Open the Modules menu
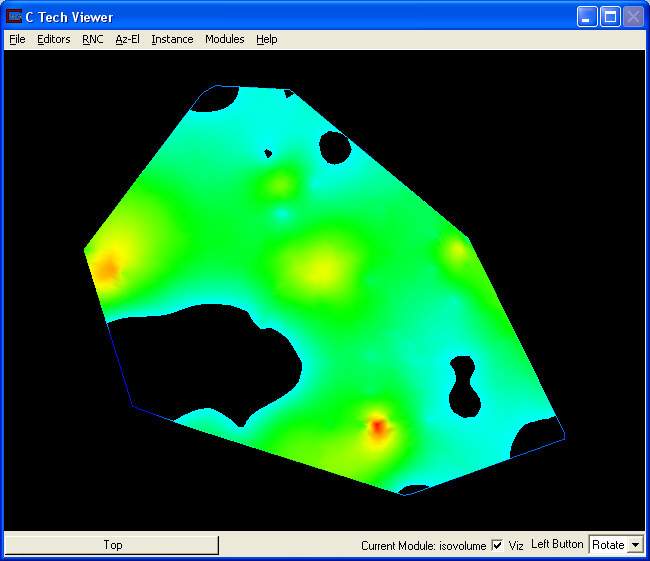Viewport: 650px width, 561px height. click(x=225, y=39)
